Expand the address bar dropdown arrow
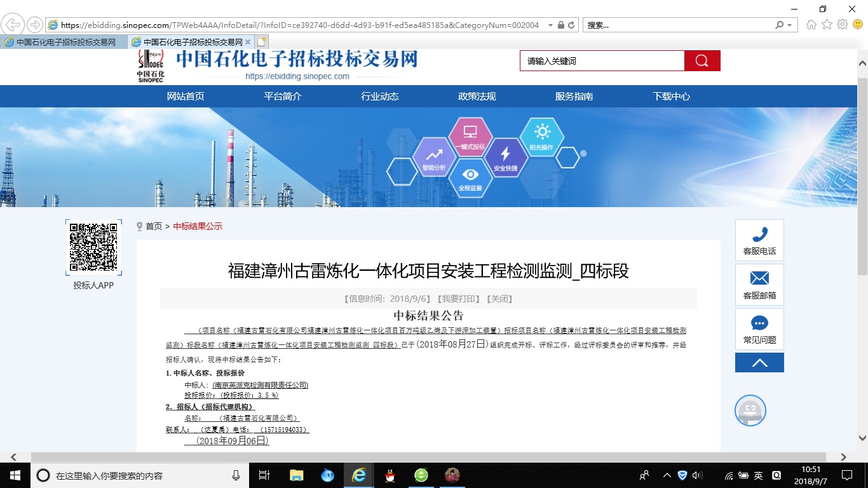The width and height of the screenshot is (868, 488). (550, 25)
